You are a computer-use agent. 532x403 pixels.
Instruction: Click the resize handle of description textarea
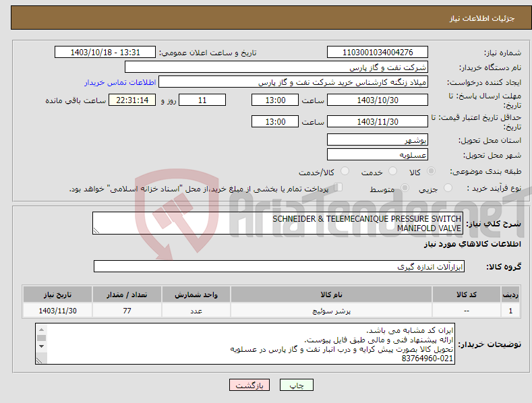point(96,230)
